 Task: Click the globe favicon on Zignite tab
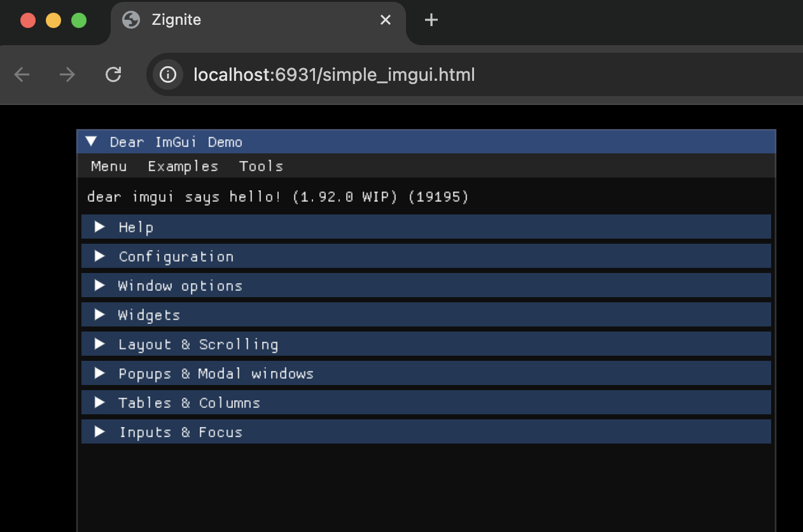(131, 20)
